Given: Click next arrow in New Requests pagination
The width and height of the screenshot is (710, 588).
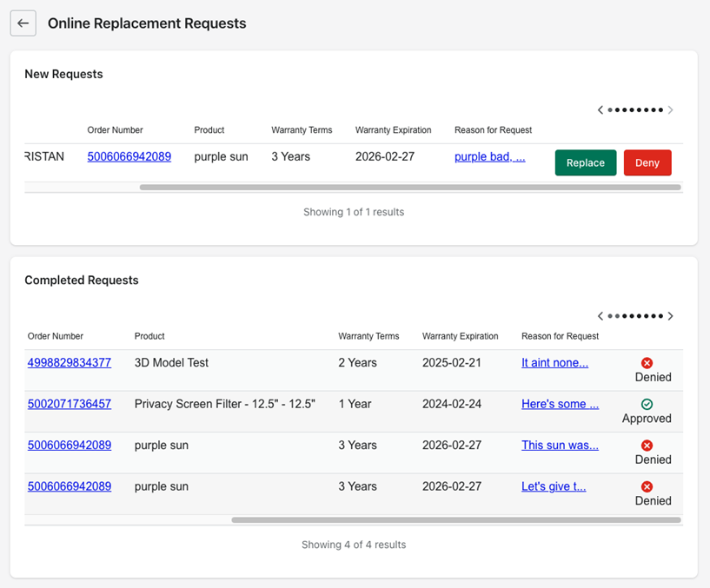Looking at the screenshot, I should [670, 110].
